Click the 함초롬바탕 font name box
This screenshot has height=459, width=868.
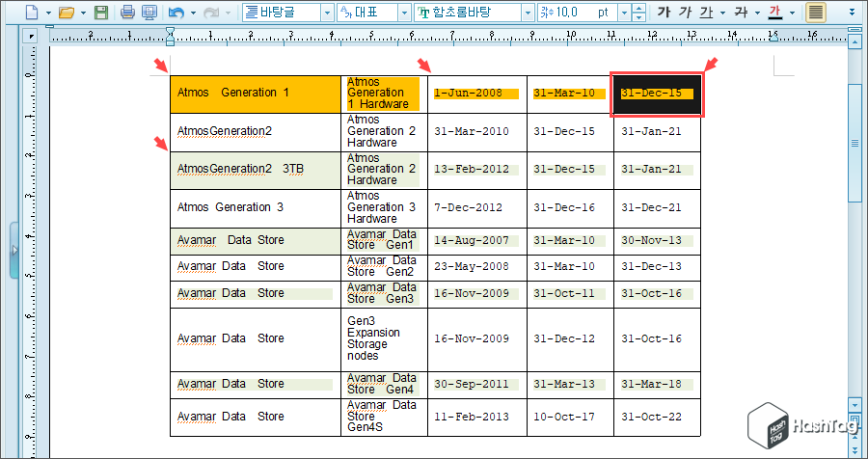467,13
